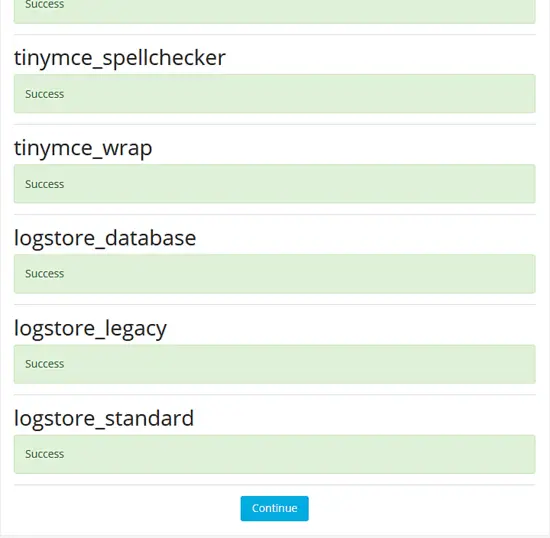
Task: Click the Success text below logstore_standard
Action: click(x=45, y=454)
